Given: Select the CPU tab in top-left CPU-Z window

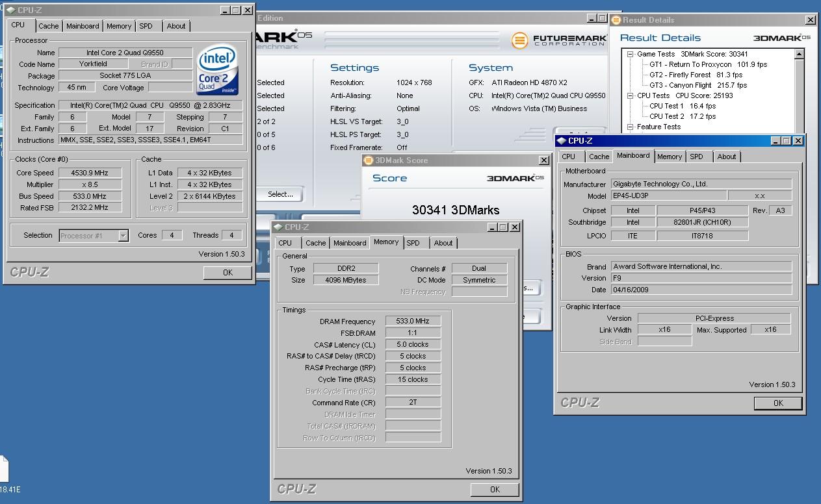Looking at the screenshot, I should [x=18, y=25].
